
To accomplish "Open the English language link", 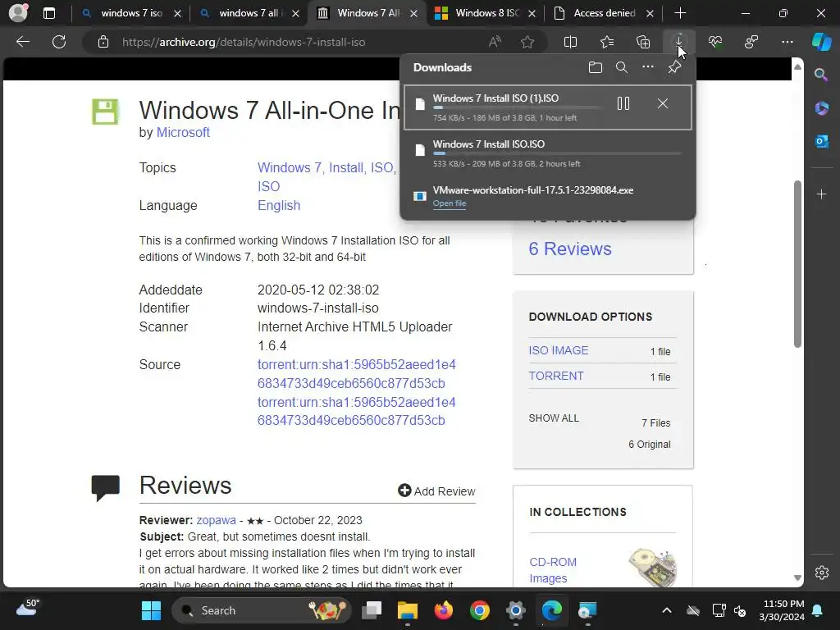I will 279,205.
